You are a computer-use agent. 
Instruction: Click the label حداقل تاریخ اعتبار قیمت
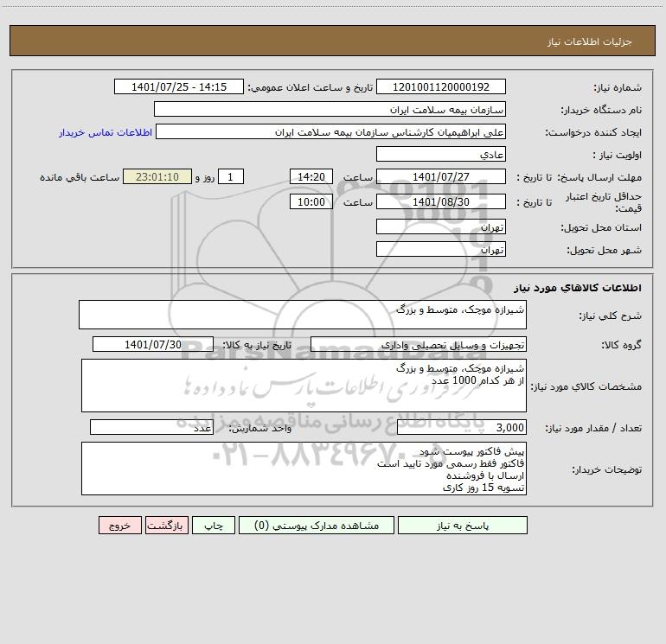pyautogui.click(x=603, y=202)
